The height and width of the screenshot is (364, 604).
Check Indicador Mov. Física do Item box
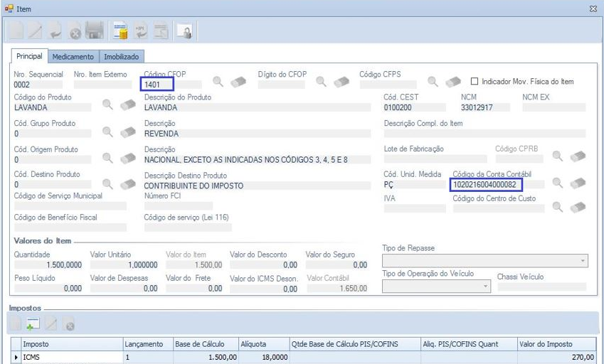pyautogui.click(x=475, y=82)
